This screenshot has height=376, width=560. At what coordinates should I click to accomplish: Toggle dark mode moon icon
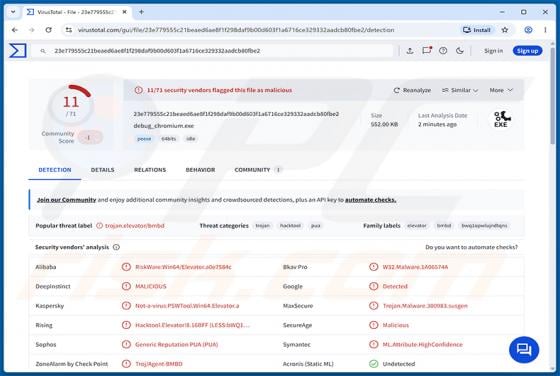tap(460, 51)
